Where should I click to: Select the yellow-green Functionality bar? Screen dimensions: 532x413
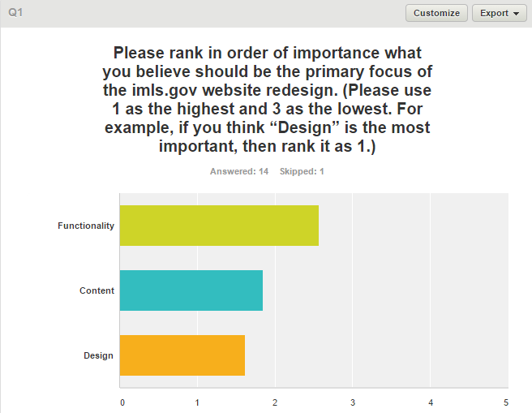pos(219,226)
